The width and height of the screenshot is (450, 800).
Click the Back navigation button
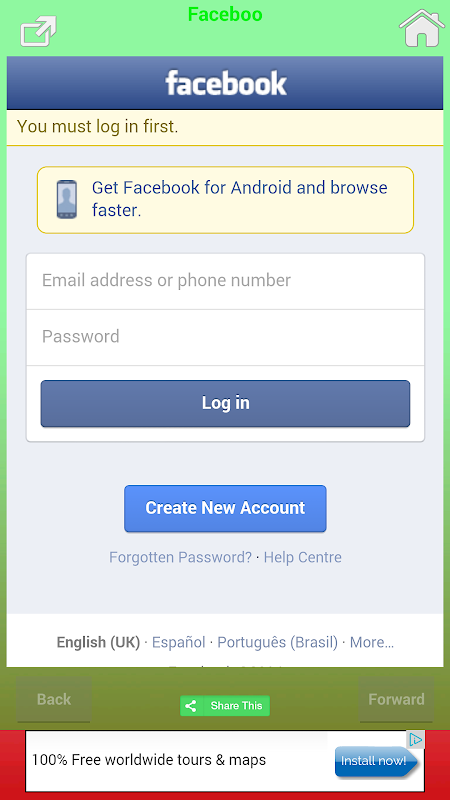pos(54,699)
